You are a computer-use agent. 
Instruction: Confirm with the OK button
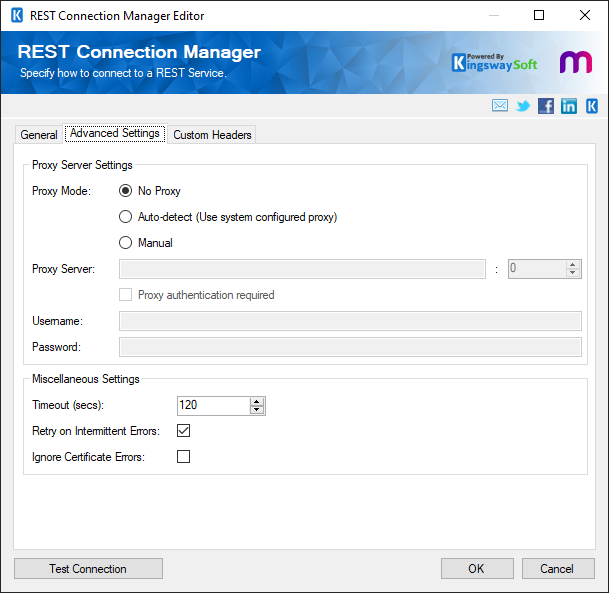[x=477, y=569]
